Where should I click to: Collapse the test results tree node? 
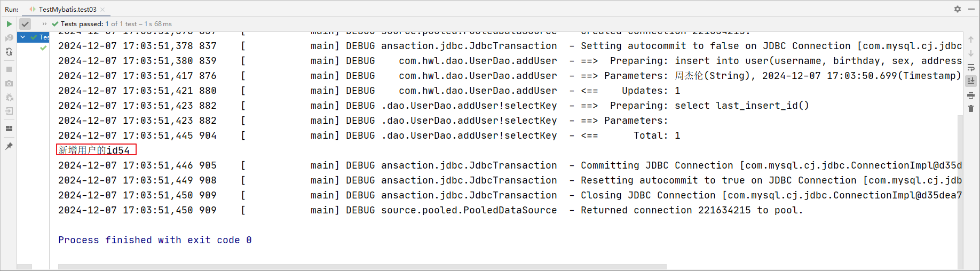coord(23,37)
